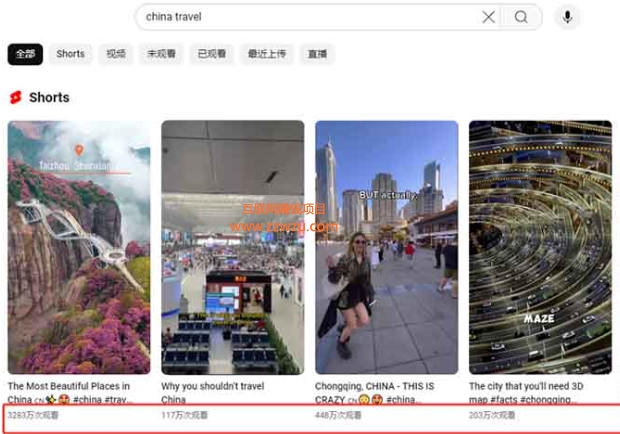The width and height of the screenshot is (620, 434).
Task: Click the Shorts section heading text
Action: 49,97
